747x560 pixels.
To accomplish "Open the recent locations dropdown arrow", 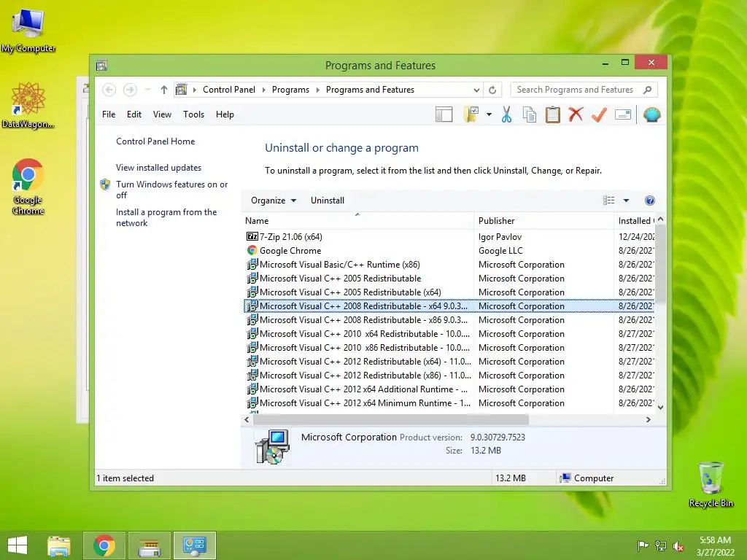I will (147, 90).
